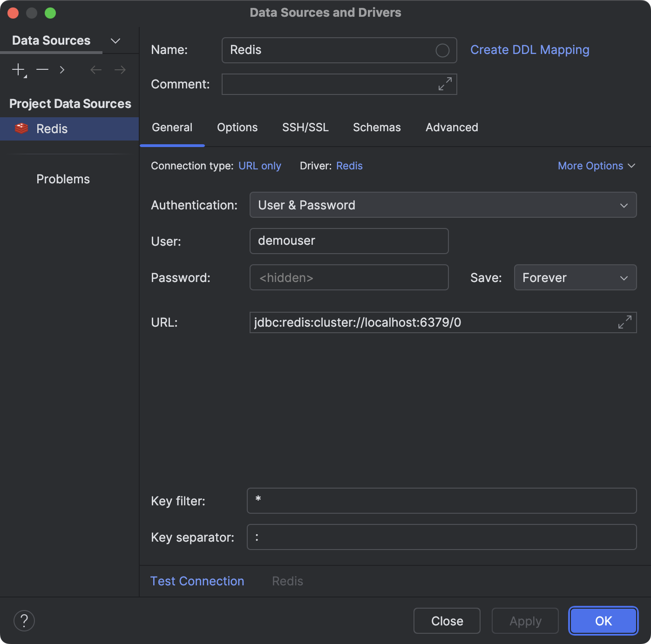This screenshot has height=644, width=651.
Task: Expand the Comment field with arrows icon
Action: 445,84
